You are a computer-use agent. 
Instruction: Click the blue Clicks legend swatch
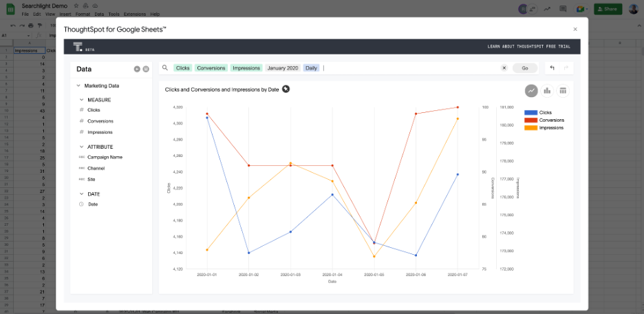click(530, 112)
